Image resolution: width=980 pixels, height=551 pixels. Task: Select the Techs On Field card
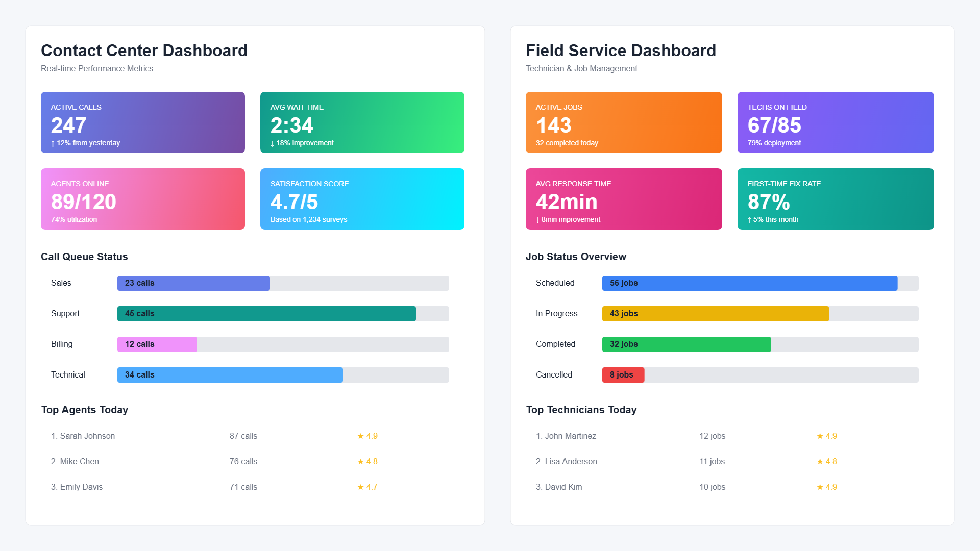836,122
